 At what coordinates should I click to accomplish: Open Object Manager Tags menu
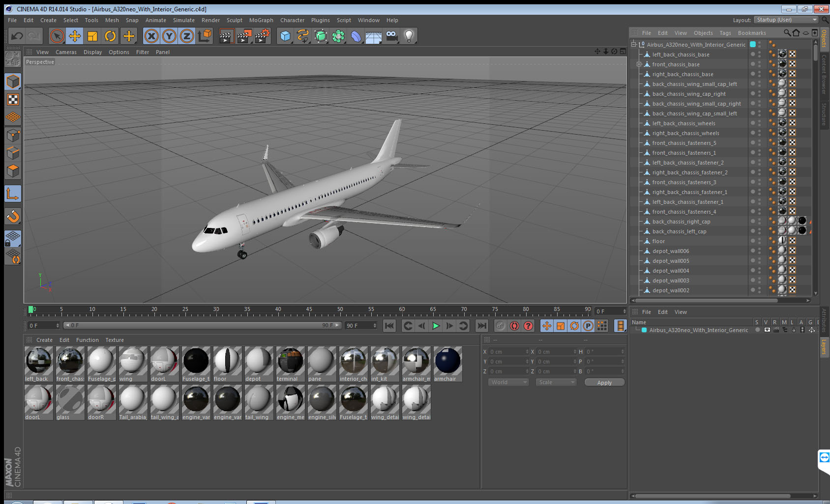(725, 33)
